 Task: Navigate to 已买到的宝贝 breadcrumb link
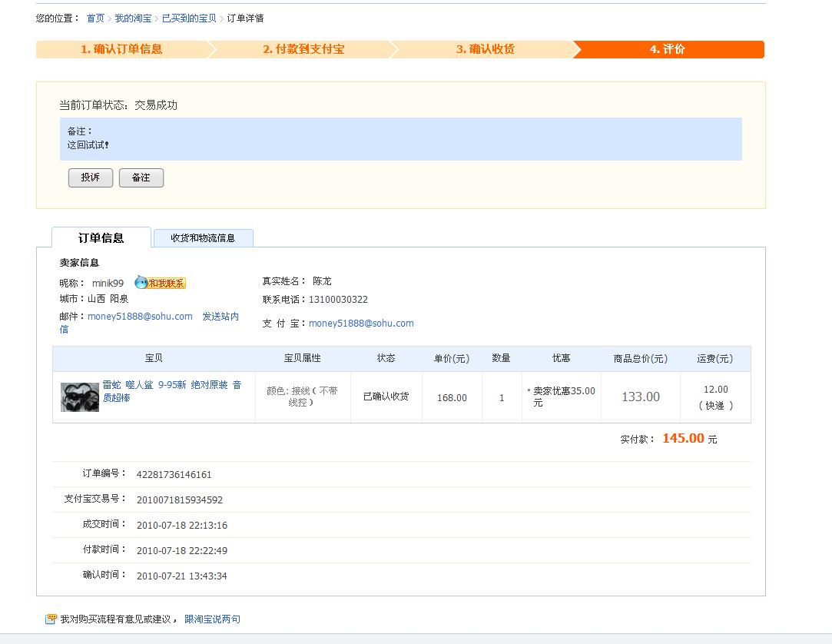(189, 18)
